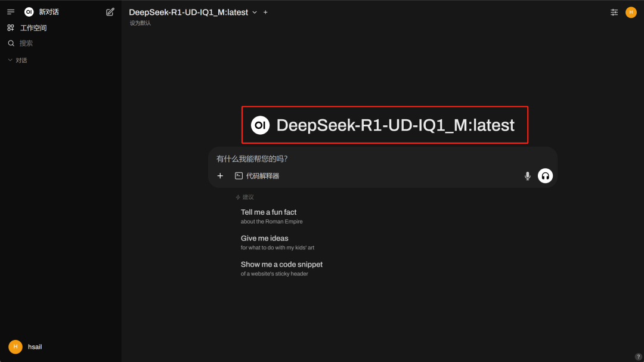
Task: Click 设为默认 to set the default model
Action: tap(141, 23)
